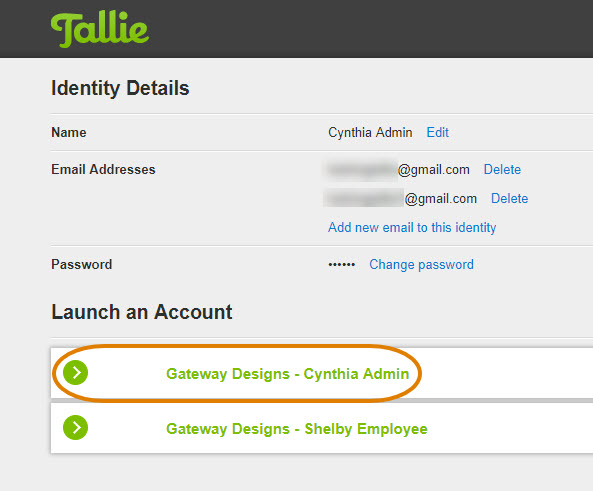The width and height of the screenshot is (593, 491).
Task: Click the green arrow for Shelby Employee account
Action: pos(76,427)
